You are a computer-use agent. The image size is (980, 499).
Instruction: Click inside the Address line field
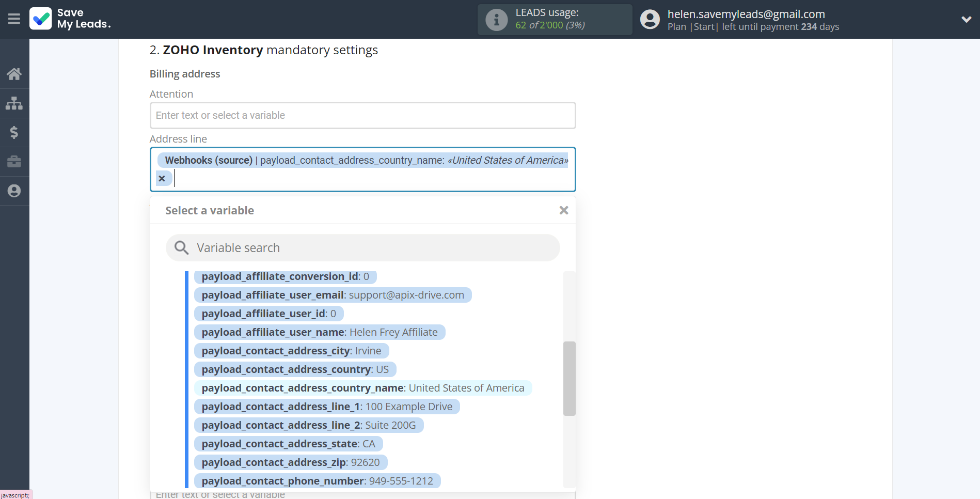(363, 169)
